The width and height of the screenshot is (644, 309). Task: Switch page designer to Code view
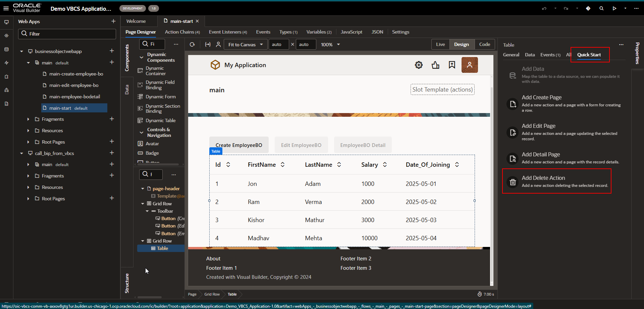tap(484, 44)
